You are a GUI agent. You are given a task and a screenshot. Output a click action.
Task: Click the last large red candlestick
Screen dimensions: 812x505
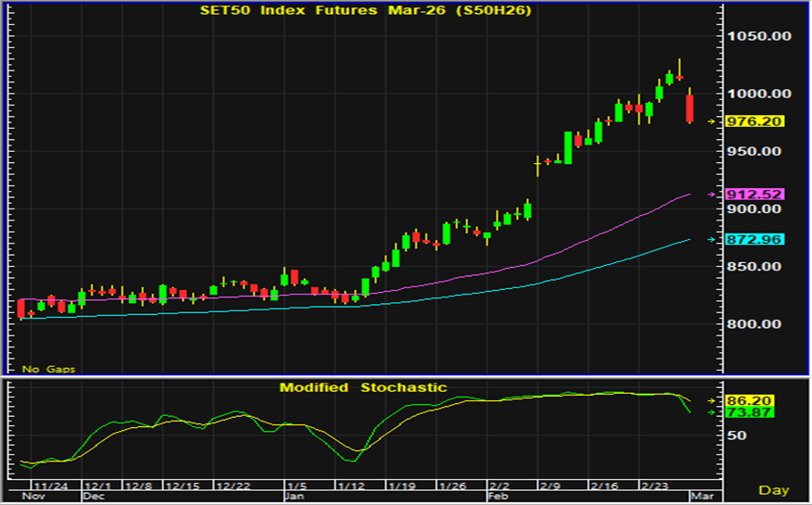tap(690, 108)
